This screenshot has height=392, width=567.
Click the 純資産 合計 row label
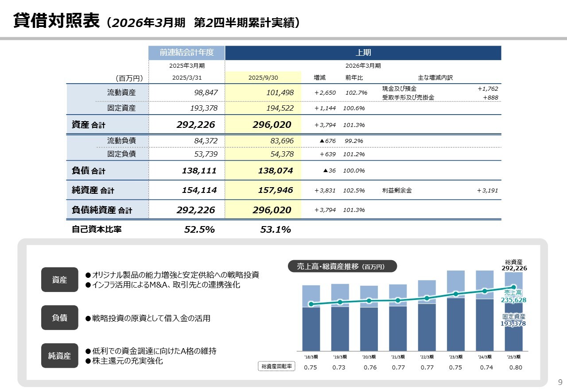[93, 190]
